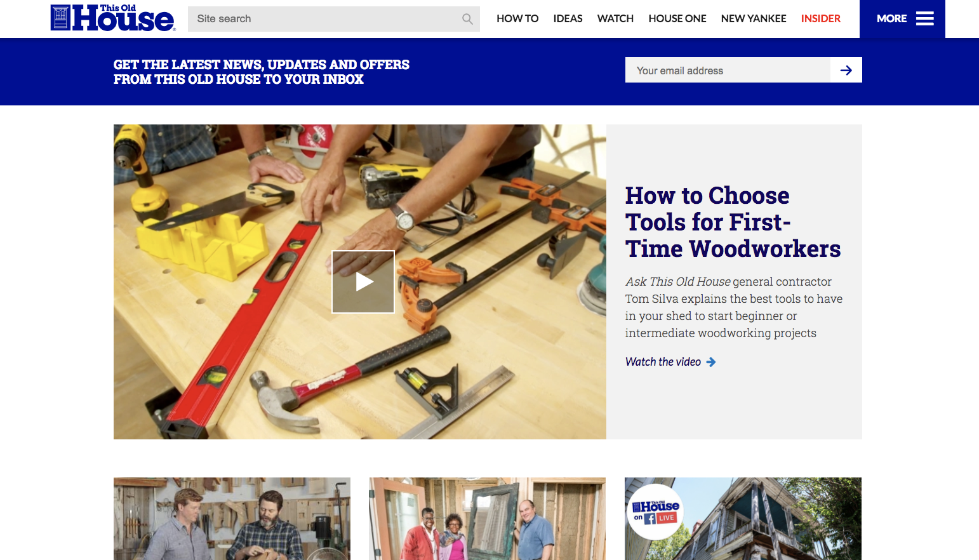Open the hamburger MORE menu icon

pyautogui.click(x=924, y=18)
